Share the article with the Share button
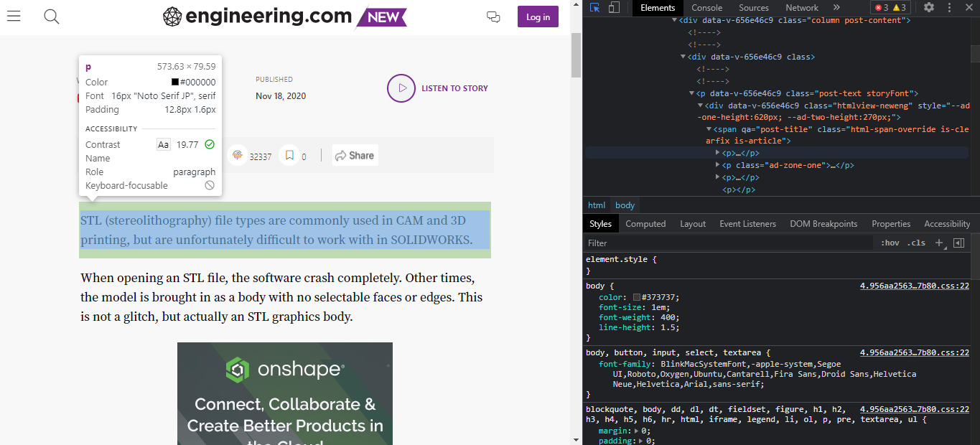 (355, 155)
